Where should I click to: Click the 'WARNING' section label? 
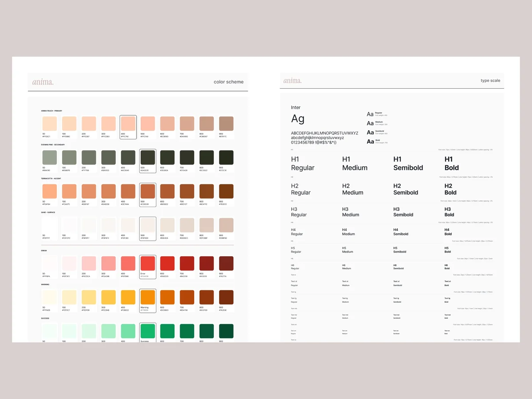click(x=45, y=284)
